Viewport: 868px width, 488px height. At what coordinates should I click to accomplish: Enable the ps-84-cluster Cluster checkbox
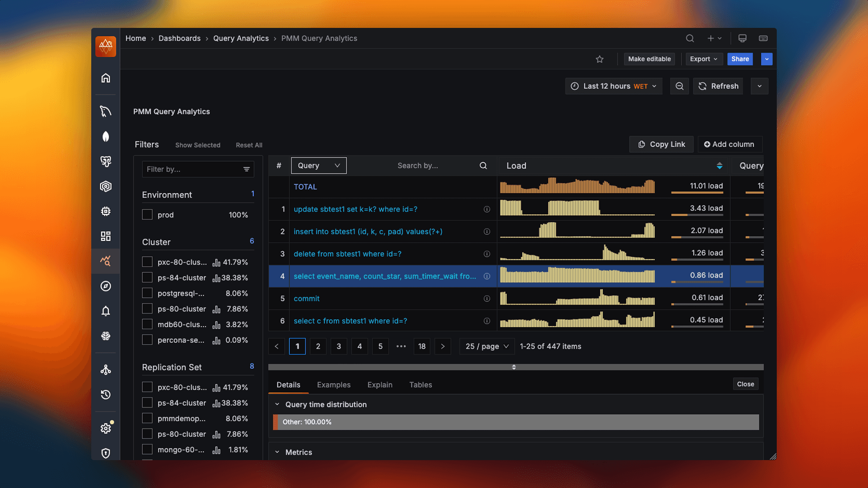tap(148, 278)
